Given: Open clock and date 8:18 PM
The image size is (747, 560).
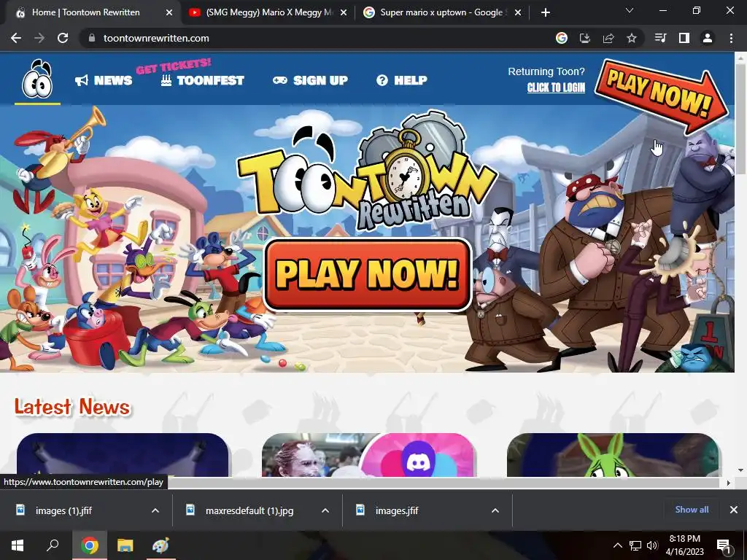Looking at the screenshot, I should [684, 545].
